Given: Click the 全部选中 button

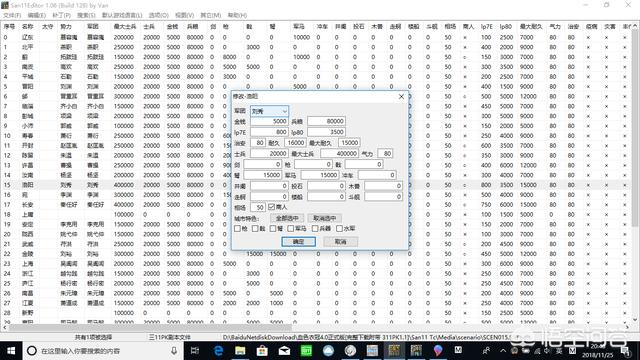Looking at the screenshot, I should pos(287,218).
